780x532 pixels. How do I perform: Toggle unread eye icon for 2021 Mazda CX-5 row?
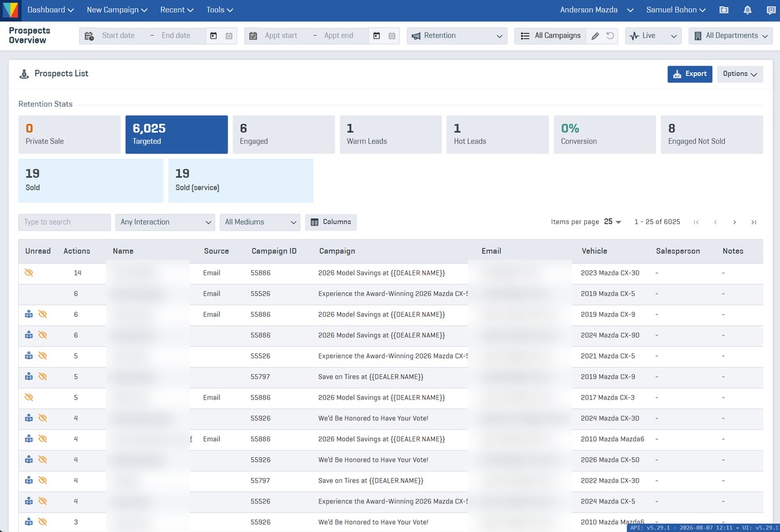tap(43, 356)
